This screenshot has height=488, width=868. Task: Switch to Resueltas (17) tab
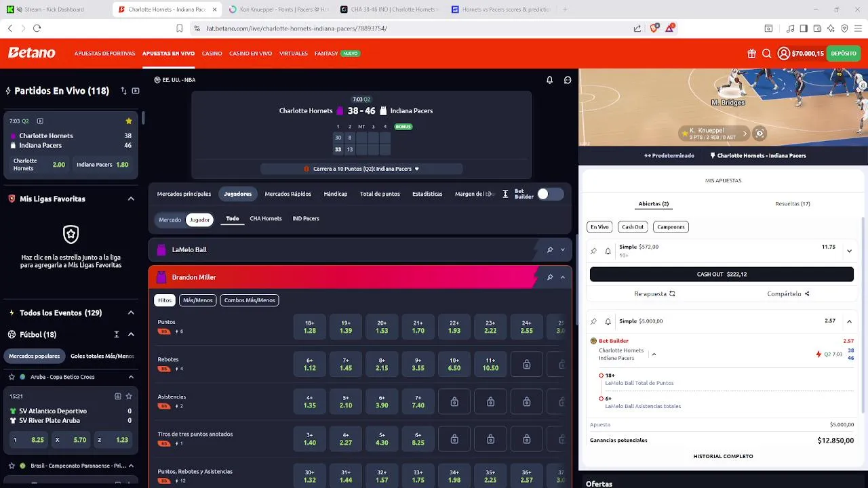pyautogui.click(x=793, y=204)
